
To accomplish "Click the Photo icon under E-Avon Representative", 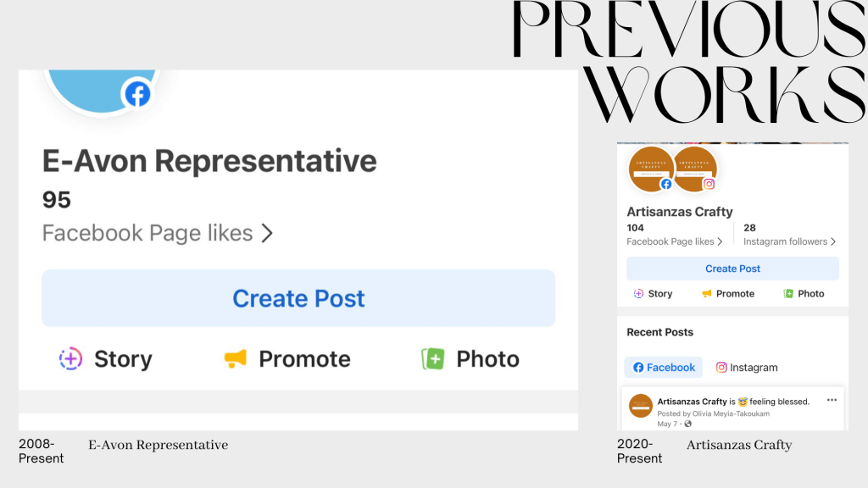I will [x=433, y=359].
